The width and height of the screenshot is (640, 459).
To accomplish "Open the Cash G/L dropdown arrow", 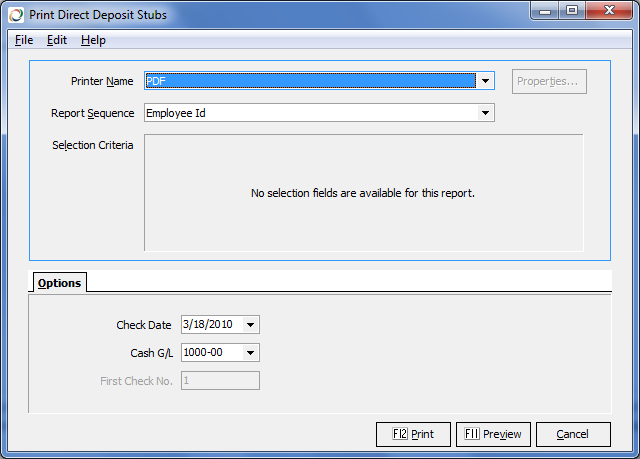I will point(250,352).
